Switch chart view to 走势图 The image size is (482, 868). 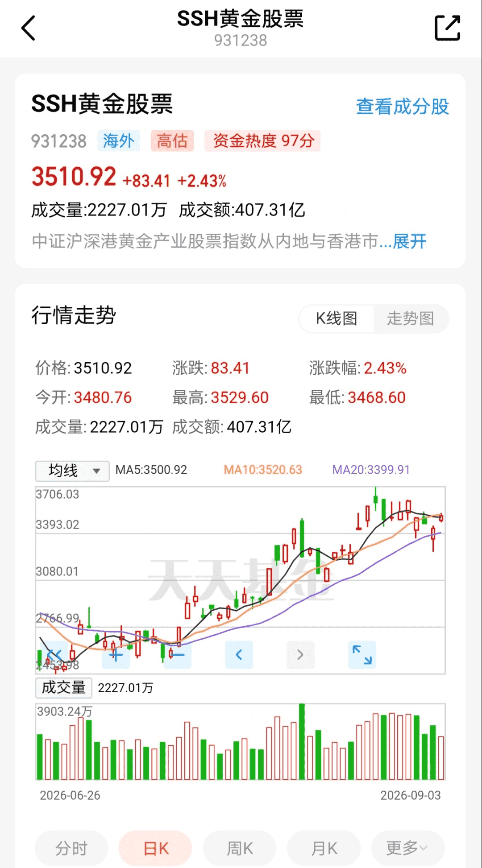coord(411,318)
